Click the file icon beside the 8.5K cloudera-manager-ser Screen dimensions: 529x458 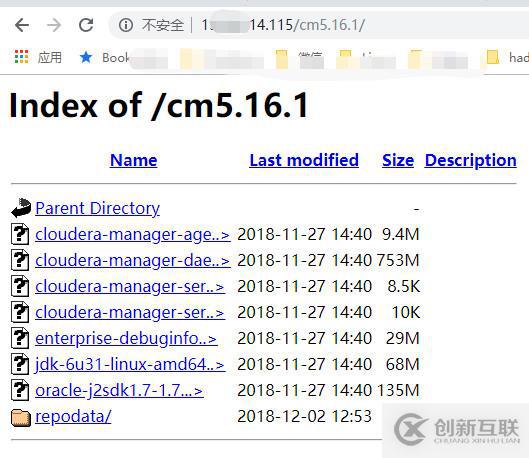[20, 286]
